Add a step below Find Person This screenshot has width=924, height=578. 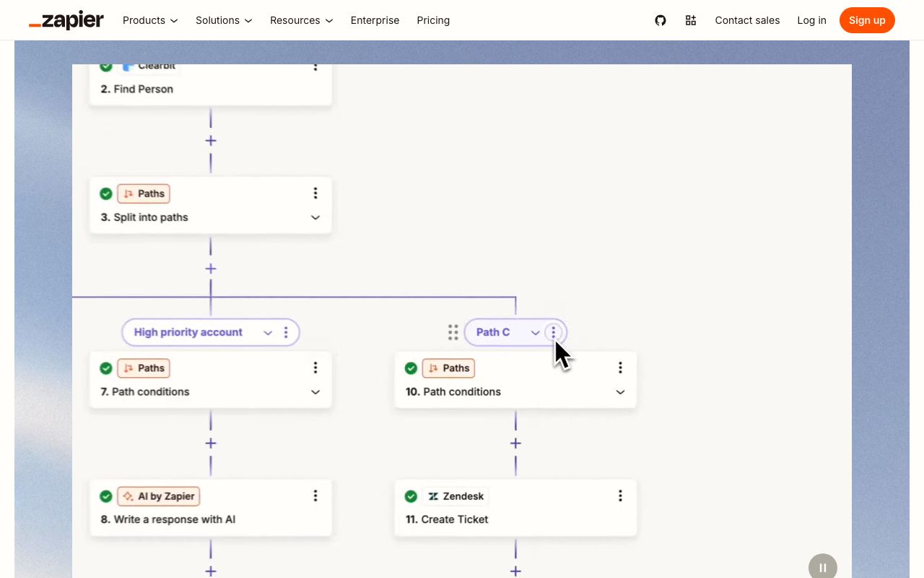point(211,140)
